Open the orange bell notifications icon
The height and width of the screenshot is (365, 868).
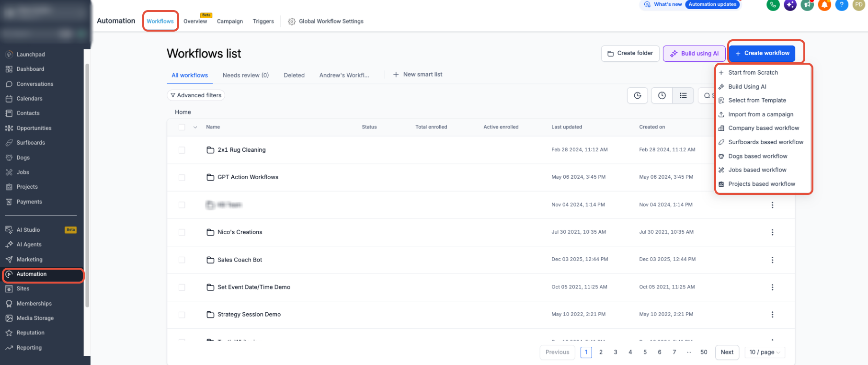(824, 5)
